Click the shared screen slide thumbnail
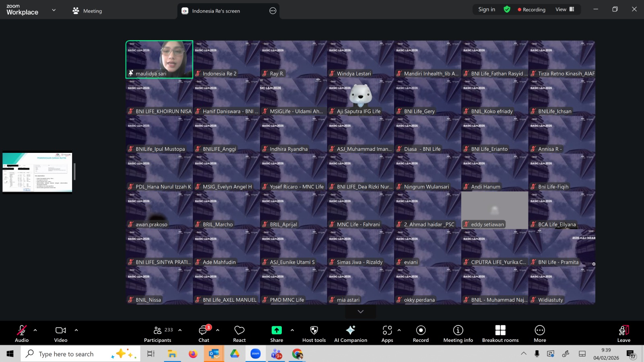This screenshot has width=644, height=362. pyautogui.click(x=37, y=172)
